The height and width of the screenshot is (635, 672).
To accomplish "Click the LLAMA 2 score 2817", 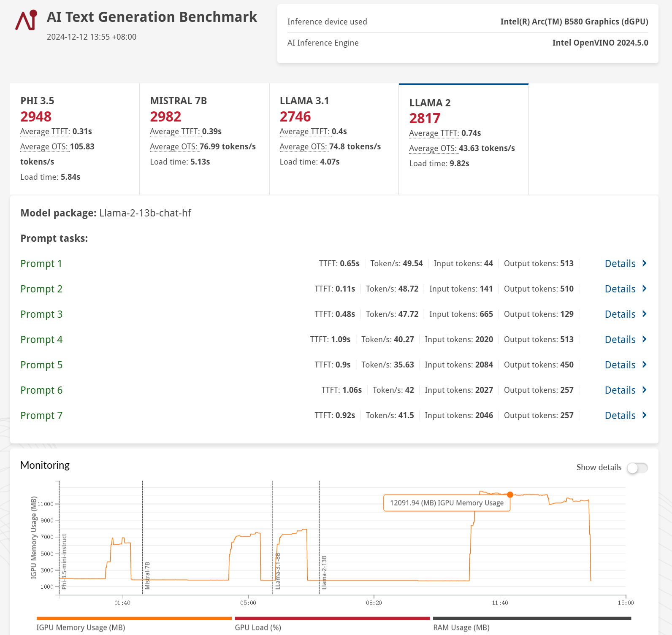I will 425,119.
